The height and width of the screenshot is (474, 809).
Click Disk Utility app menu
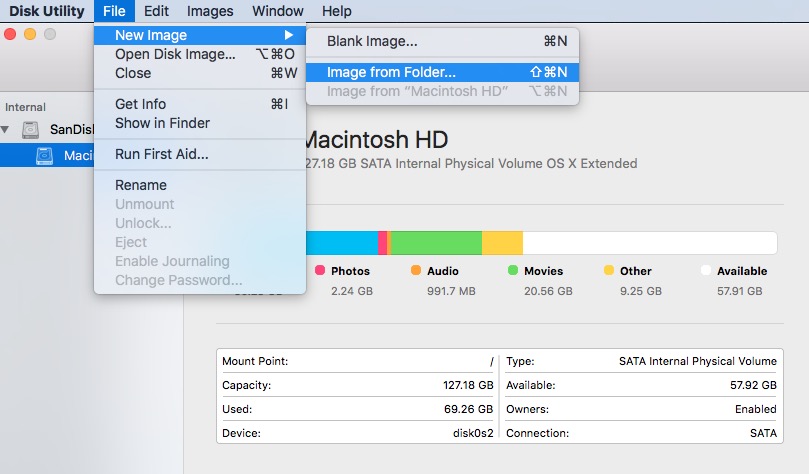point(47,11)
